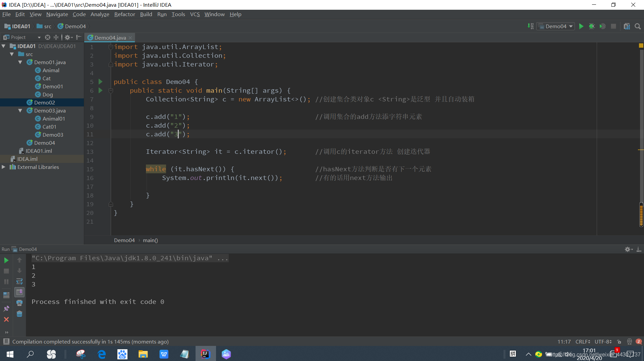Image resolution: width=644 pixels, height=361 pixels.
Task: Open the Demo04 run configuration dropdown
Action: [x=556, y=26]
